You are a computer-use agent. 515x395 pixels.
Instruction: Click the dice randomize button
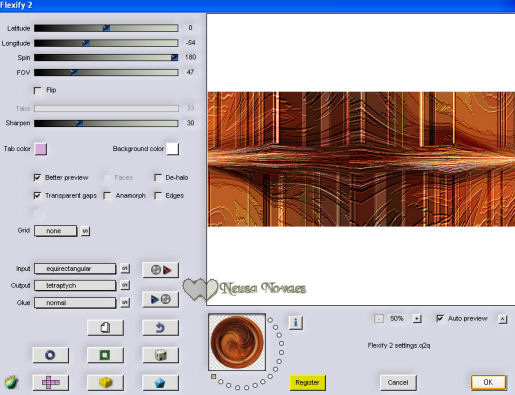pyautogui.click(x=160, y=355)
